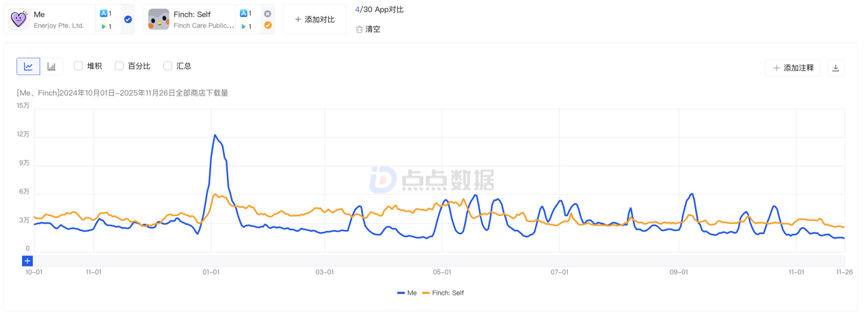
Task: Click the blue plus icon below chart
Action: click(27, 261)
